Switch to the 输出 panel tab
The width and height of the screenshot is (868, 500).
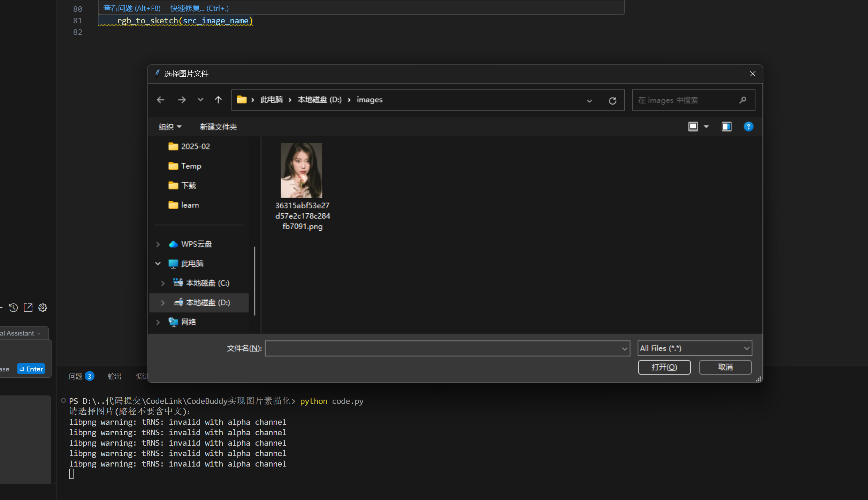point(114,376)
